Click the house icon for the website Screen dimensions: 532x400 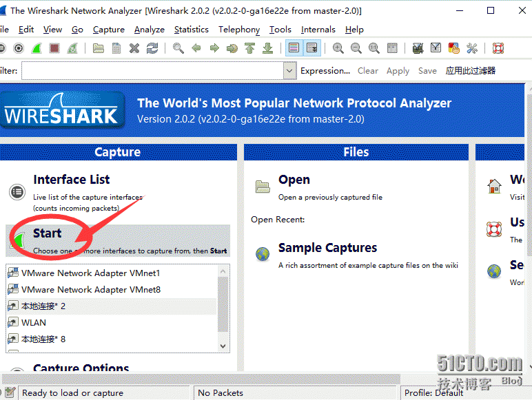click(494, 186)
